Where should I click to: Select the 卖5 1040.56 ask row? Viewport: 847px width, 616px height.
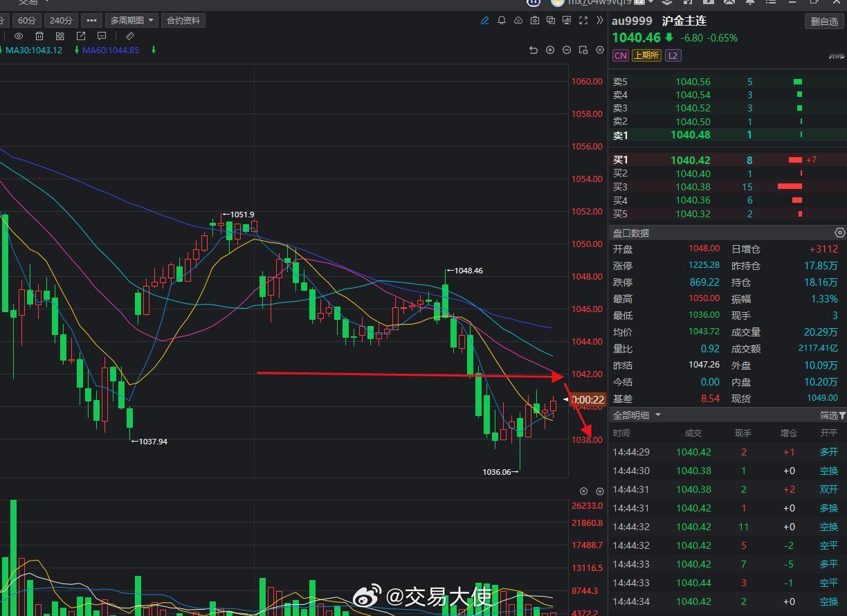pyautogui.click(x=727, y=82)
